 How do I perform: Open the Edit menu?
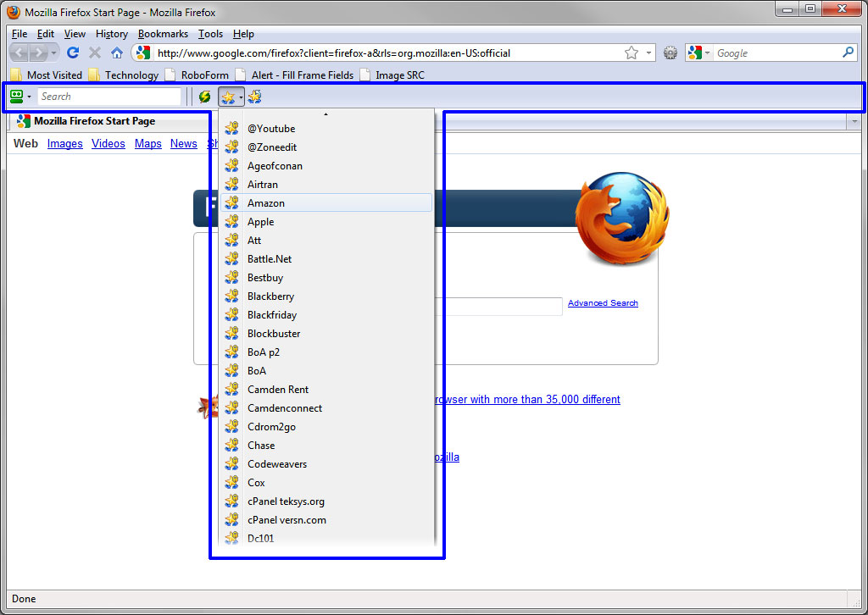coord(46,34)
